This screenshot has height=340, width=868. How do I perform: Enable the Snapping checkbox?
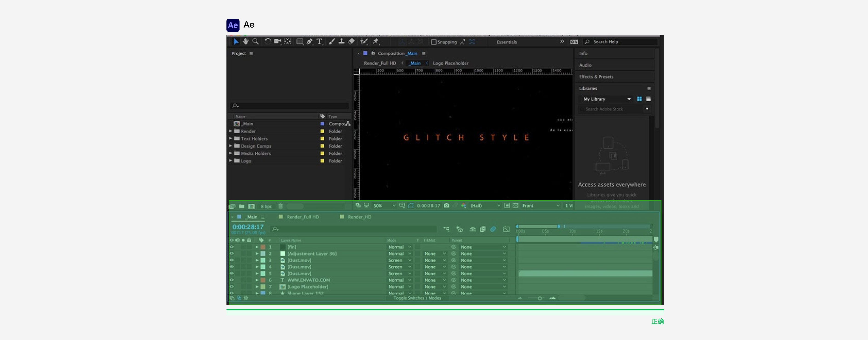pyautogui.click(x=434, y=42)
